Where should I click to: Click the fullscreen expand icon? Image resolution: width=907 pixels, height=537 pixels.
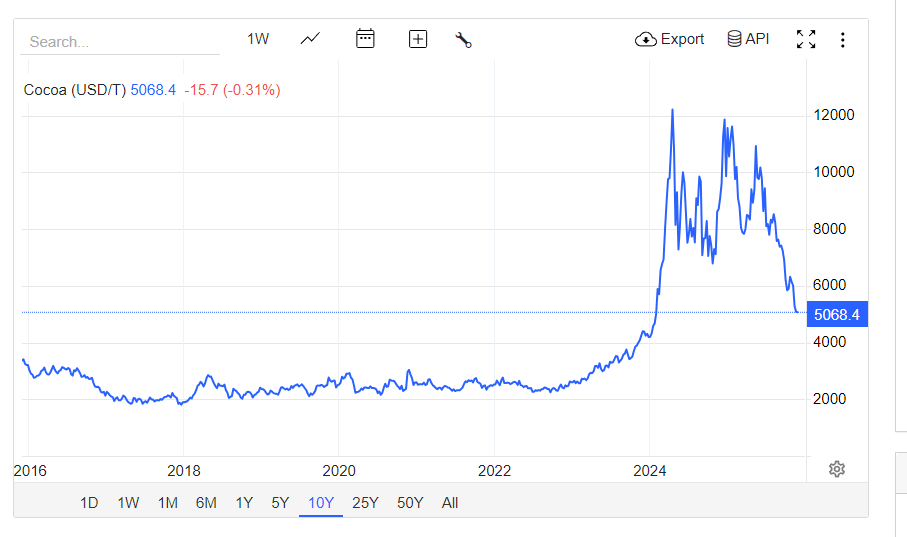(805, 40)
